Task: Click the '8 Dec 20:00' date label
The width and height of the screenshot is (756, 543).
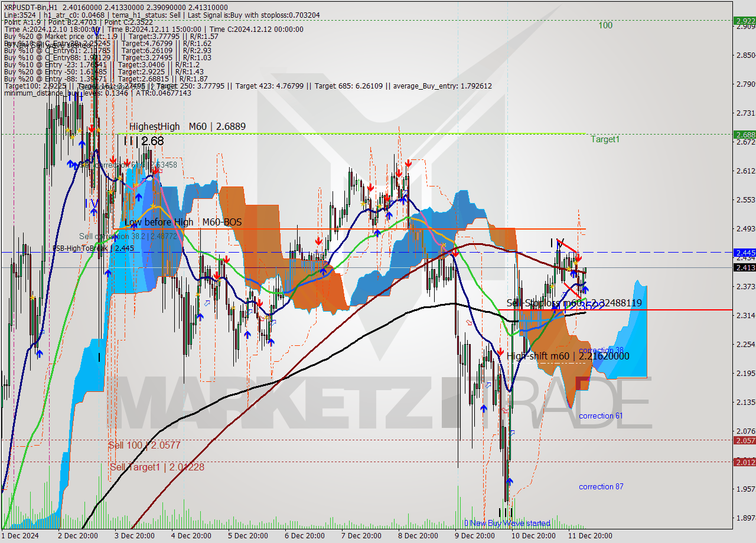Action: coord(418,536)
